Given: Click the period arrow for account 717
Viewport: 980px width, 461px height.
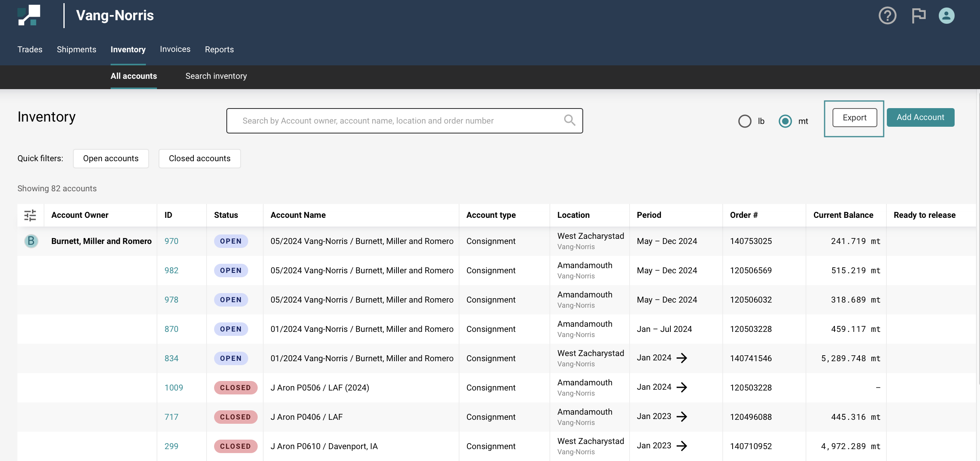Looking at the screenshot, I should tap(682, 417).
